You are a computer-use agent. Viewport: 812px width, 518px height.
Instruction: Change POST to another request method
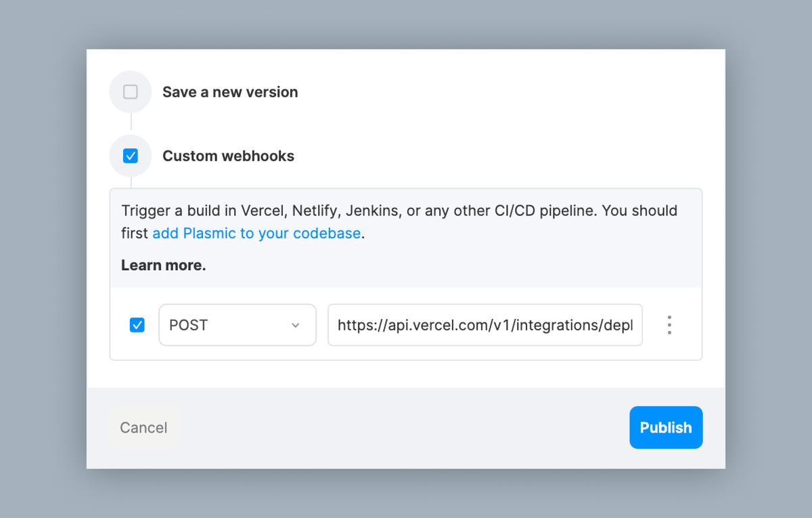(238, 325)
